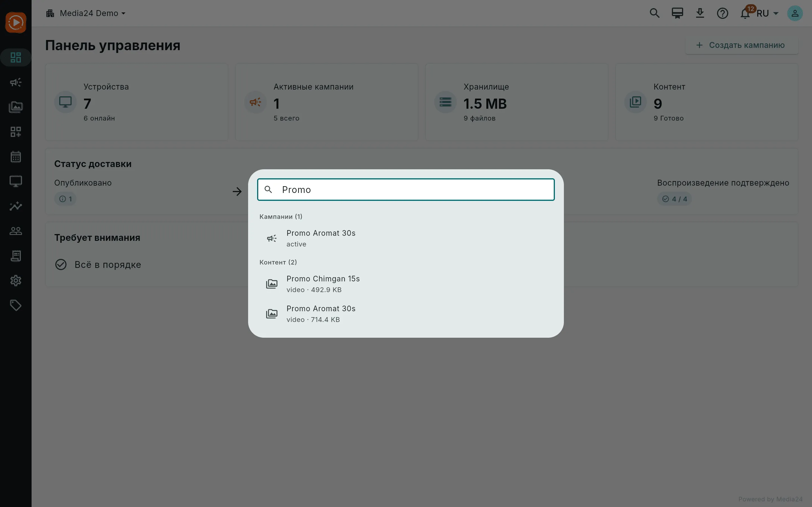The image size is (812, 507).
Task: Click the download icon in header
Action: (x=700, y=14)
